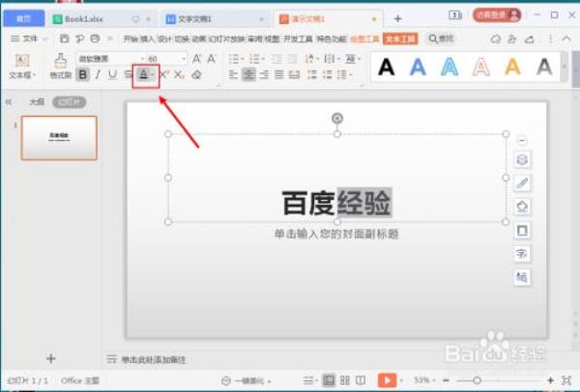Collapse the slide panel with double arrow
Screen dimensions: 580x392
point(9,102)
